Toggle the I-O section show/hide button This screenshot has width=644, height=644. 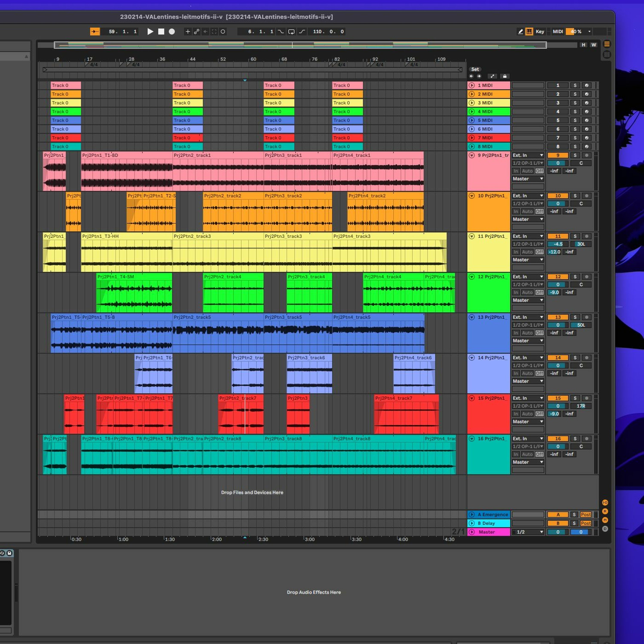point(605,502)
